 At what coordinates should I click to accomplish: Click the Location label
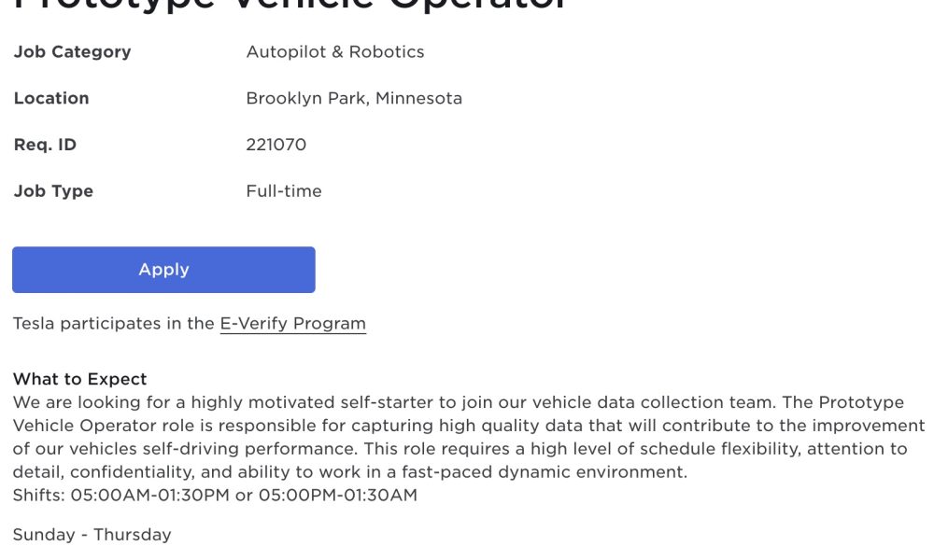[51, 98]
